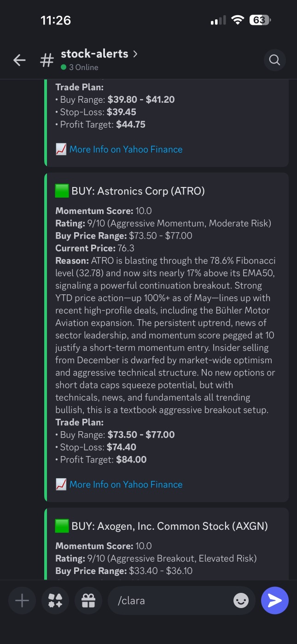Select the BUY: Astronics Corp (ATRO) title
Viewport: 297px width, 644px height.
pyautogui.click(x=138, y=191)
